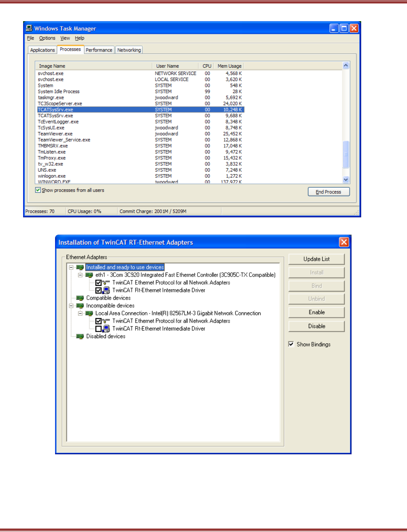Sort by CPU column header
The height and width of the screenshot is (532, 407).
207,66
